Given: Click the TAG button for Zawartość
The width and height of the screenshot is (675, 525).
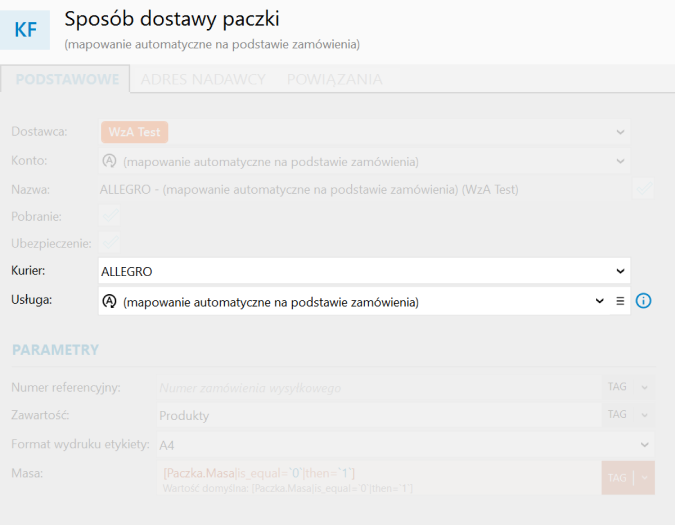Looking at the screenshot, I should tap(617, 415).
